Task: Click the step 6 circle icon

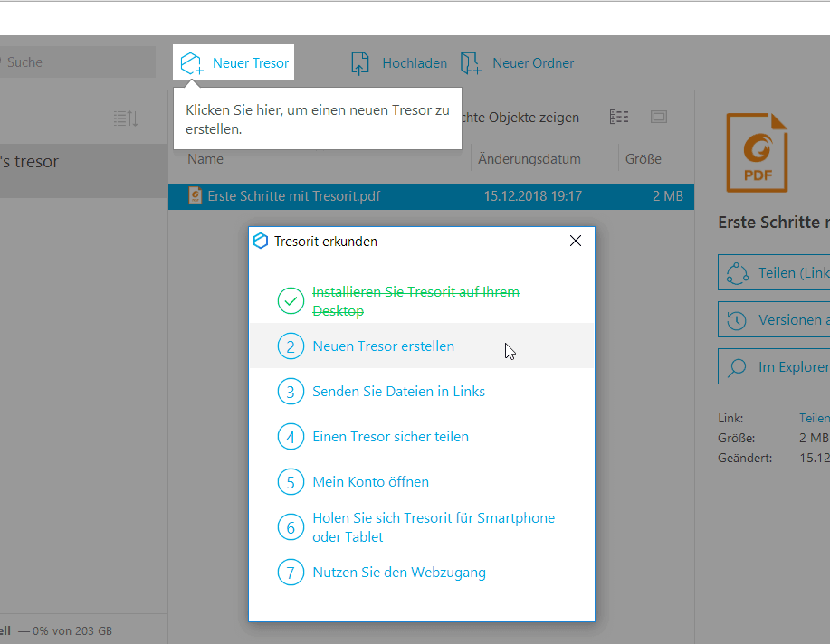Action: point(291,527)
